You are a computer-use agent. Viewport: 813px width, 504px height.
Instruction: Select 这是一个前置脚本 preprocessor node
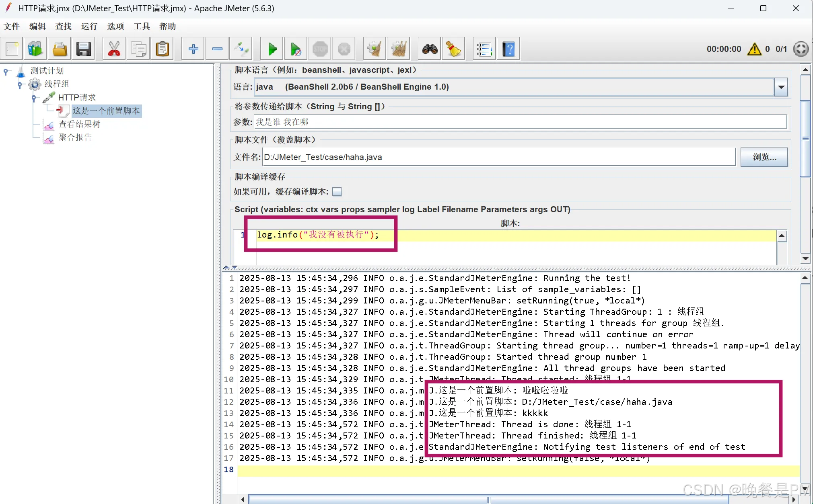[x=106, y=111]
